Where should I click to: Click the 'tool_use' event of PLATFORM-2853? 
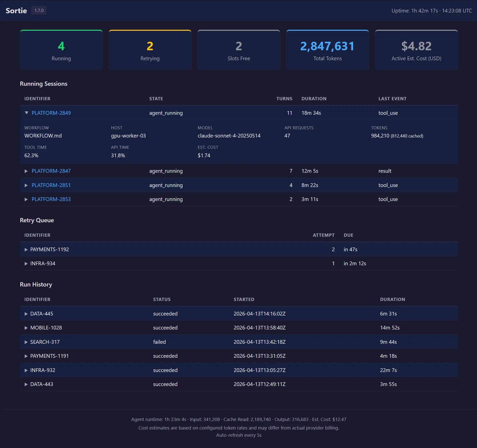388,199
